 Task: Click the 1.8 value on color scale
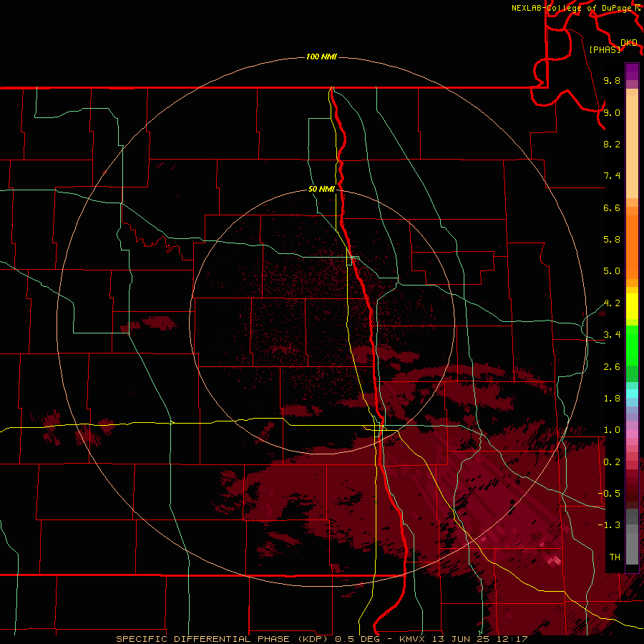point(612,399)
